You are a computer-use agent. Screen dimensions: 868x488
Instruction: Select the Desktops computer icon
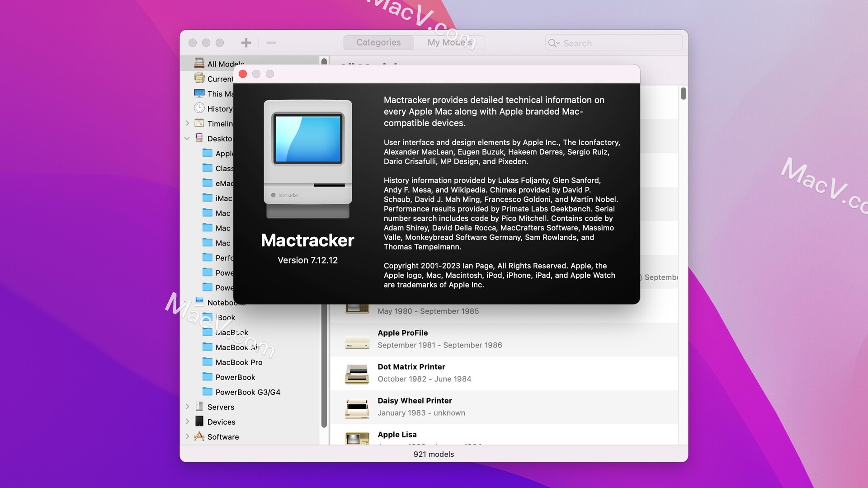pos(199,138)
